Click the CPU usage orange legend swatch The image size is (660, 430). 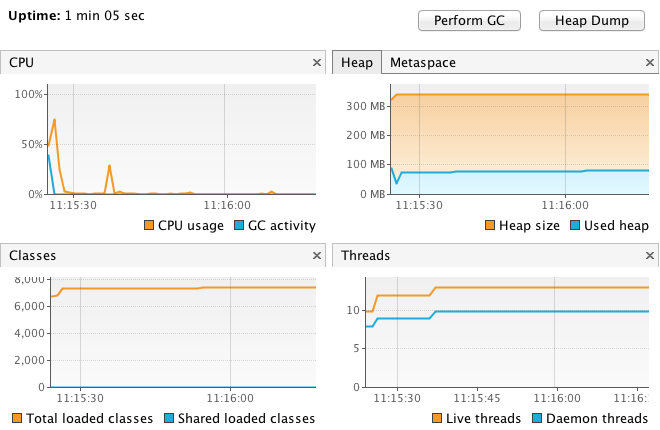coord(149,225)
